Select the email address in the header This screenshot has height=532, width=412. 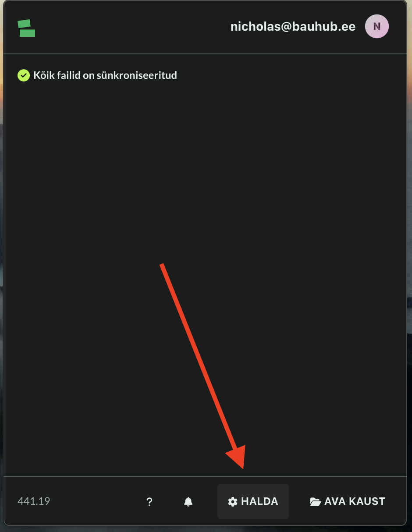point(293,27)
